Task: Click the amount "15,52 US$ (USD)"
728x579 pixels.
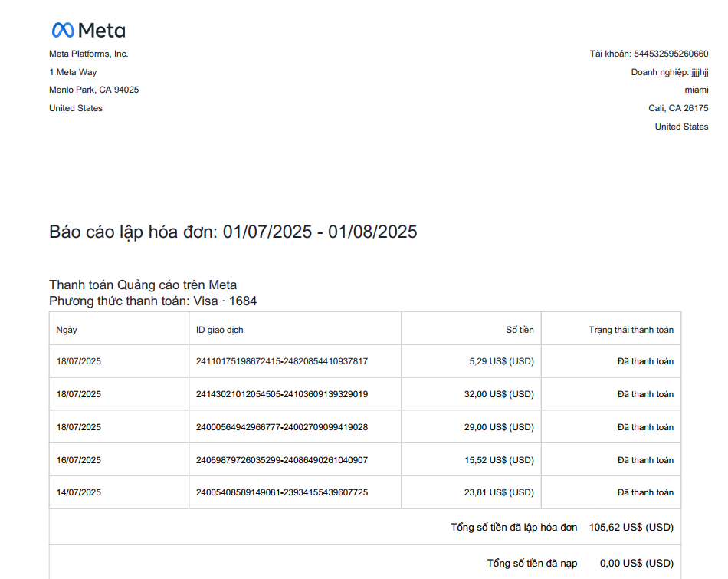Action: [x=499, y=460]
